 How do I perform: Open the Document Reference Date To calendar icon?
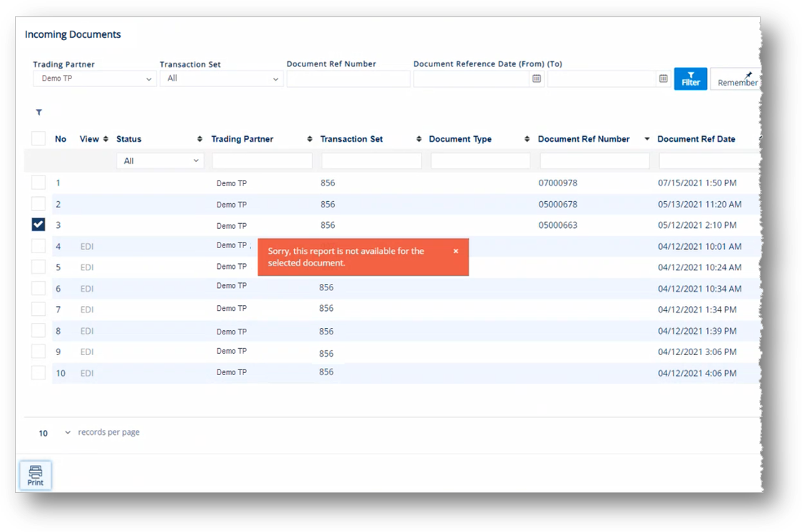coord(663,78)
